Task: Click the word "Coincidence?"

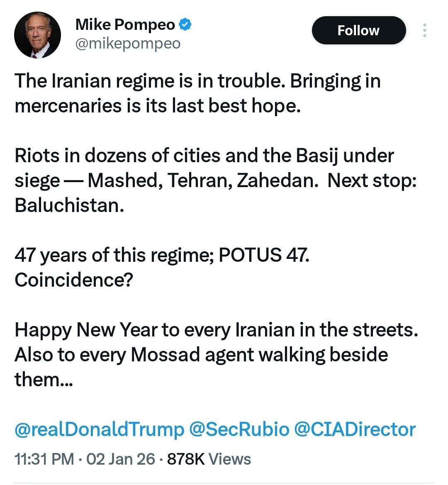Action: 73,280
